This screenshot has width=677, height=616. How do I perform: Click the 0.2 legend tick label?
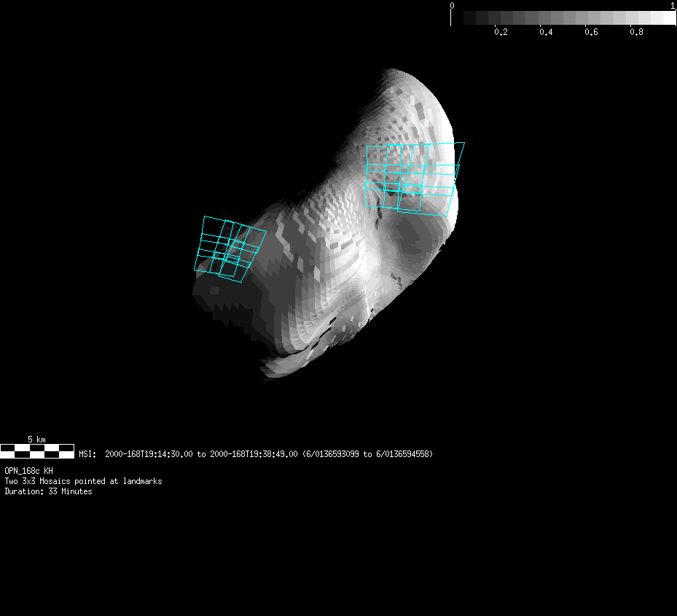(501, 32)
